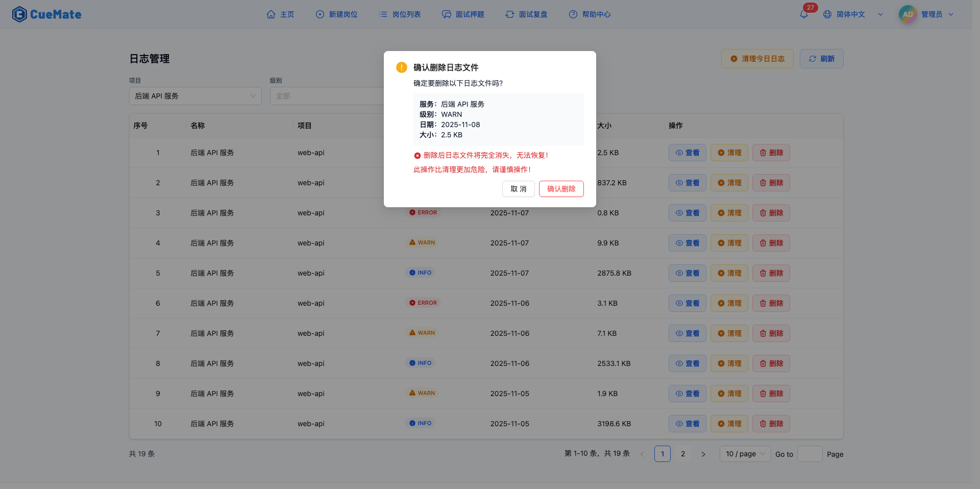View log file in row 6
Viewport: 980px width, 489px height.
(687, 303)
